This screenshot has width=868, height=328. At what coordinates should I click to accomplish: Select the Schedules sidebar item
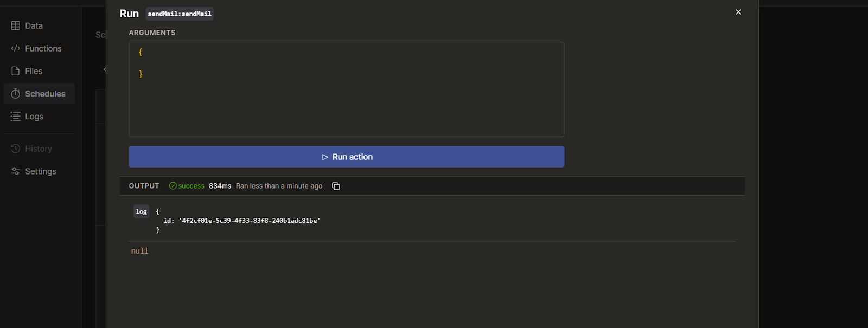39,94
